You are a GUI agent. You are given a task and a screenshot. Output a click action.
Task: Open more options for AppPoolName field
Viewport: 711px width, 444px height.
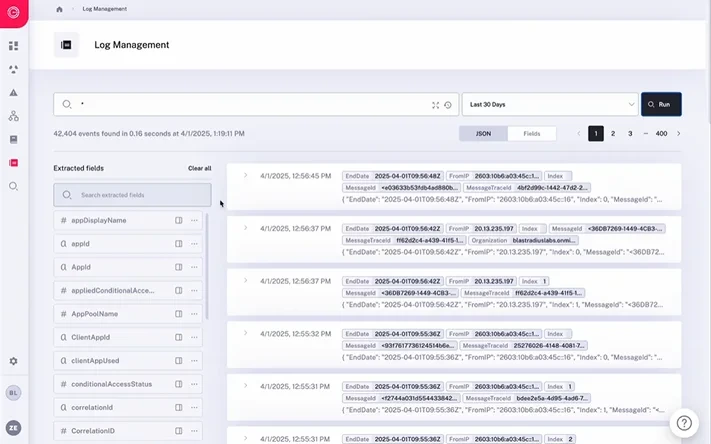pos(194,314)
